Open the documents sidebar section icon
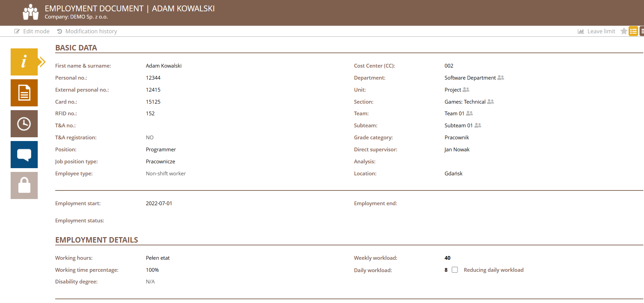644x303 pixels. pyautogui.click(x=24, y=93)
